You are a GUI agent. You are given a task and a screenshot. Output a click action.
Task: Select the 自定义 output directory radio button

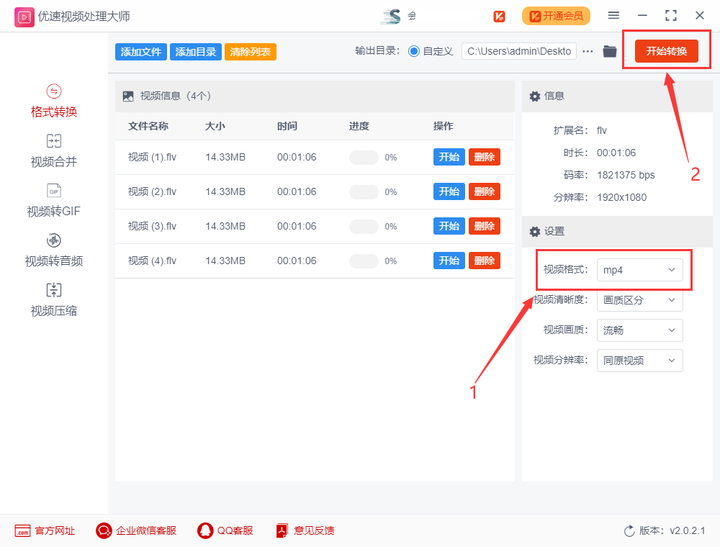[414, 51]
